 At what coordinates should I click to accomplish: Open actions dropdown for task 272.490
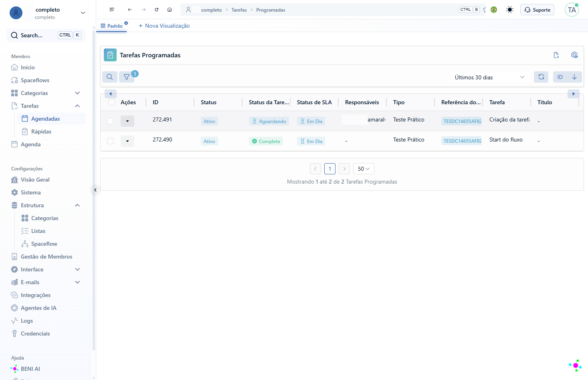point(127,141)
